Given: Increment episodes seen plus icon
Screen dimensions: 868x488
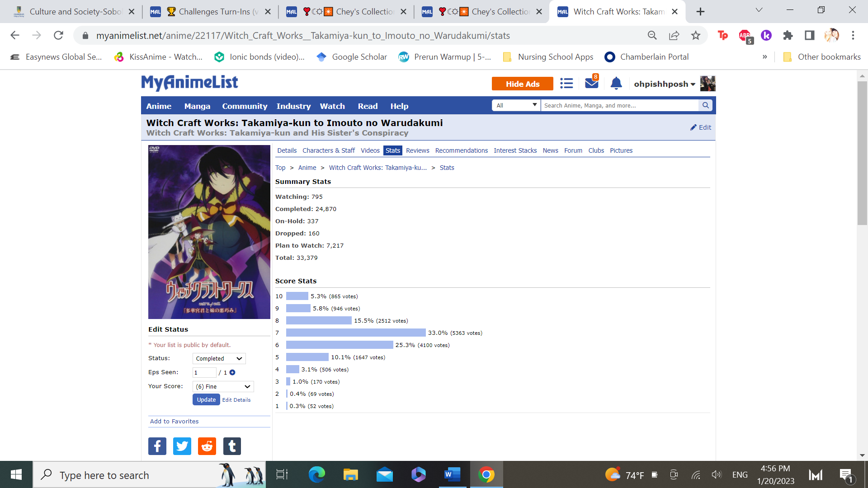Looking at the screenshot, I should click(232, 372).
